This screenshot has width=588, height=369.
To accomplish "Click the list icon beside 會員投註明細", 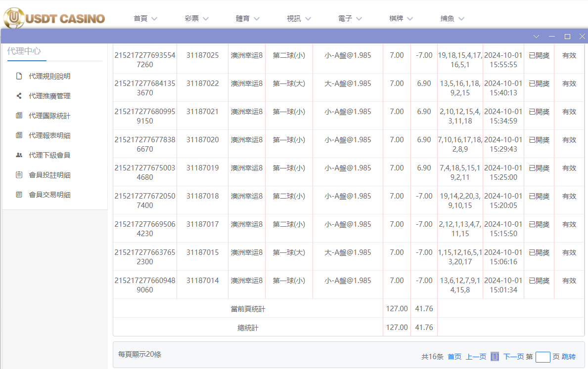I will coord(19,175).
